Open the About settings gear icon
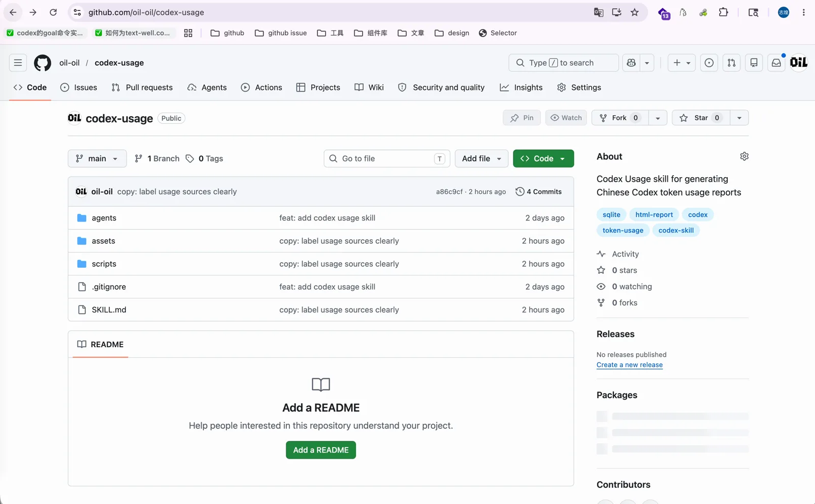The width and height of the screenshot is (815, 504). [744, 156]
